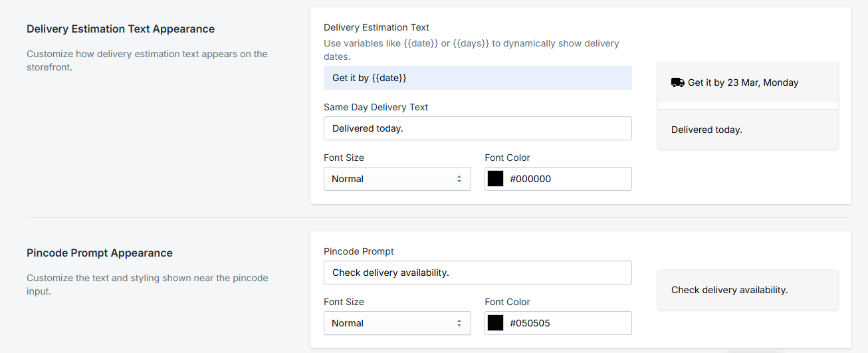Click the "Check delivery availability." preview box
This screenshot has width=868, height=353.
tap(747, 290)
